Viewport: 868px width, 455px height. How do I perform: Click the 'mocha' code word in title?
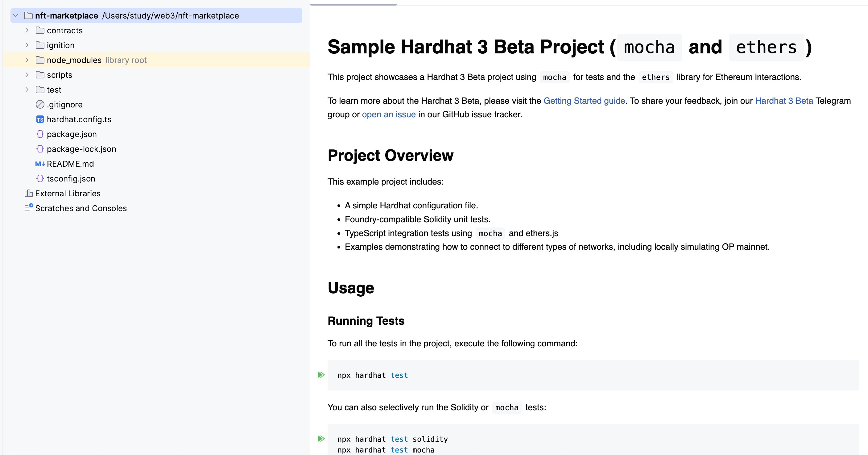pyautogui.click(x=649, y=47)
